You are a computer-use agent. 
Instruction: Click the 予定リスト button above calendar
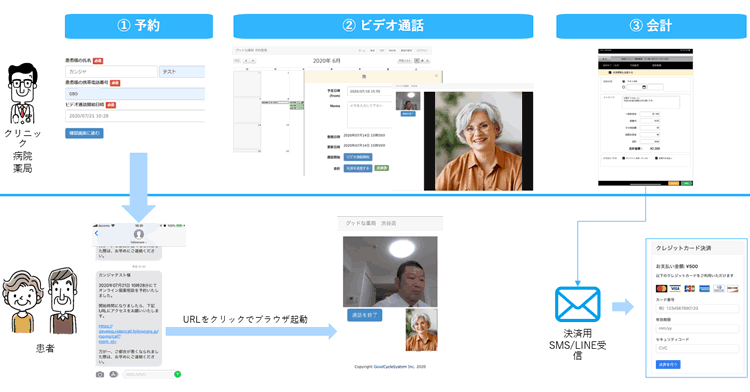(405, 61)
